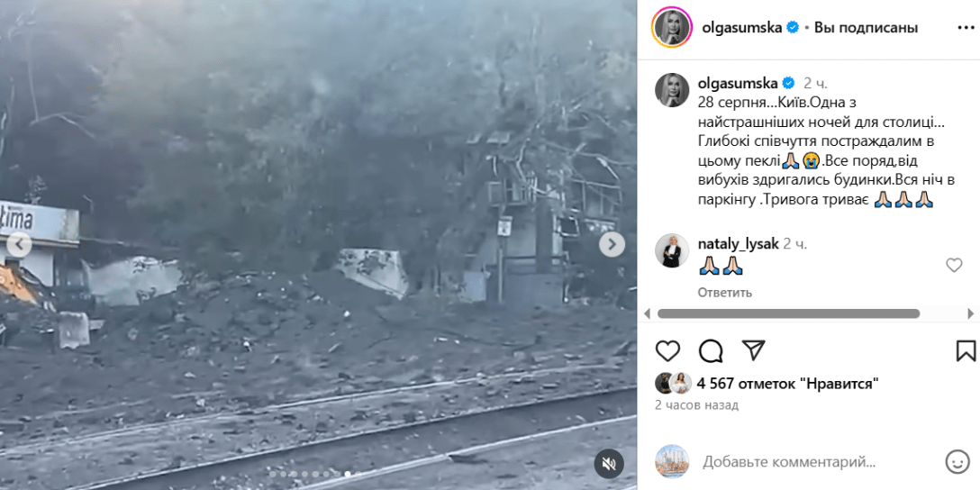Share post using paper plane icon

point(753,350)
